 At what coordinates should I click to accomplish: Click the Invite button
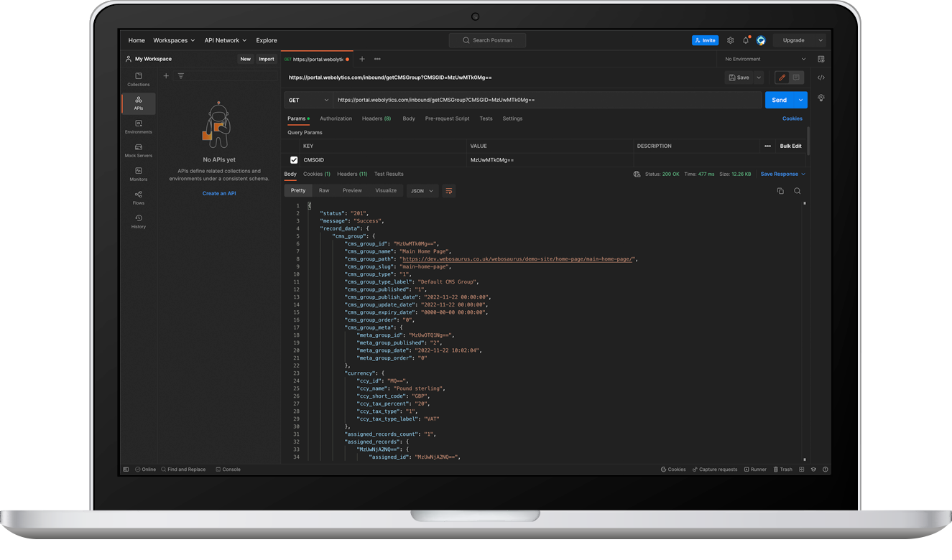705,40
